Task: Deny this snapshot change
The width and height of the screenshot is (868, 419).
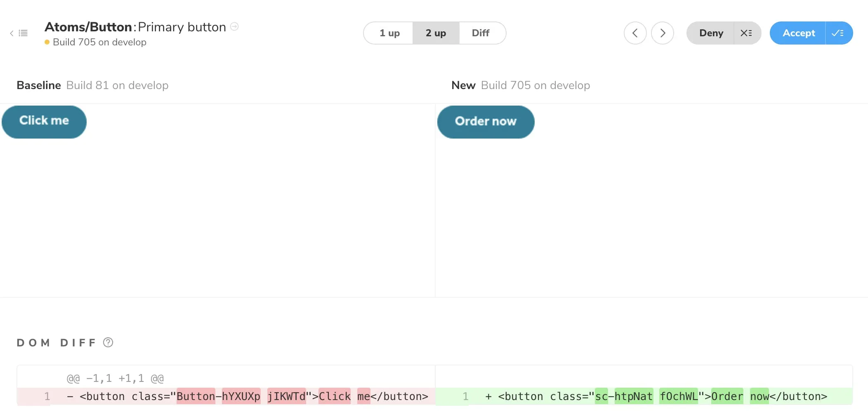Action: click(711, 33)
